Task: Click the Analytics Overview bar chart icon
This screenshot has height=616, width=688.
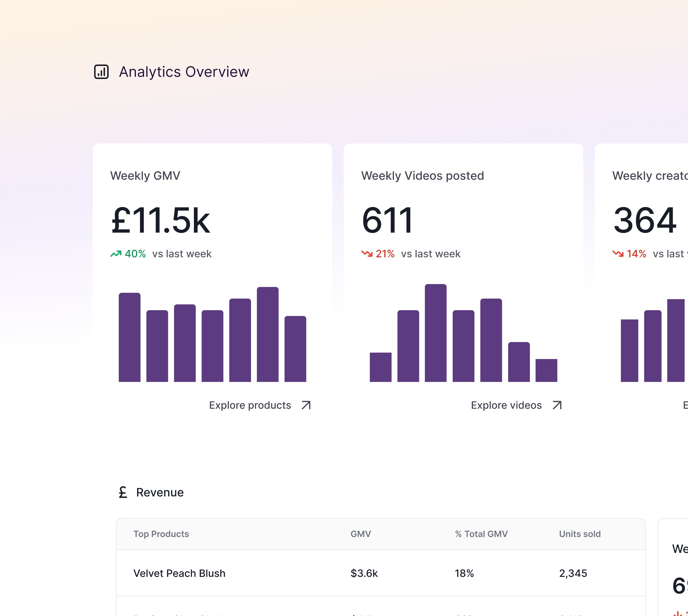Action: pyautogui.click(x=101, y=72)
